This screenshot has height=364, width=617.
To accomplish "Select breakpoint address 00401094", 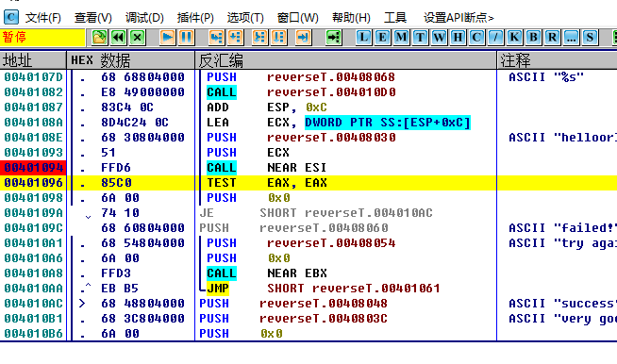I will (33, 168).
